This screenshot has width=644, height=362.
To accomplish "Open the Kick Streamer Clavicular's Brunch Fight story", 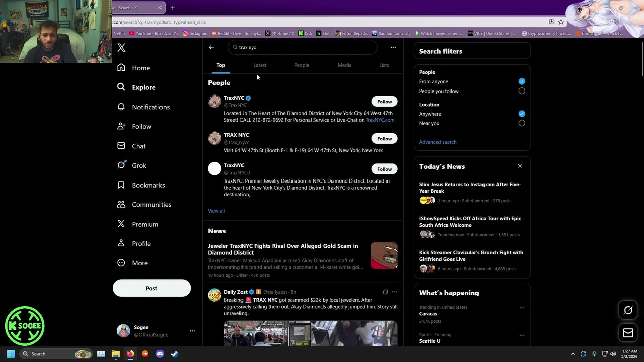I will [471, 256].
